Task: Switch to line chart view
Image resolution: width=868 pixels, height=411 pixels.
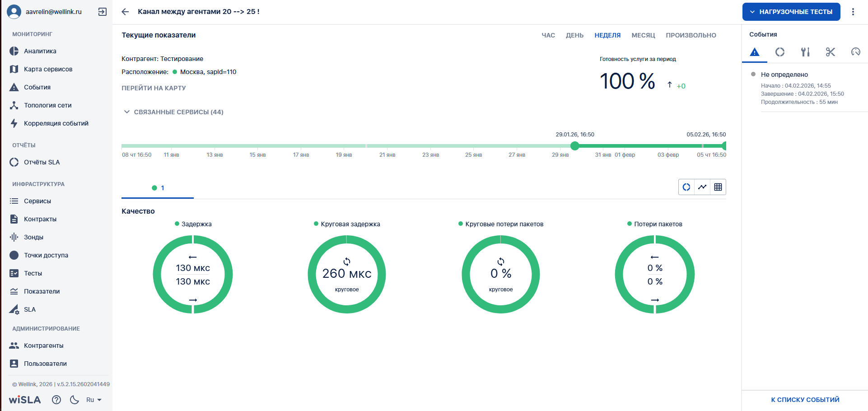Action: pyautogui.click(x=702, y=187)
